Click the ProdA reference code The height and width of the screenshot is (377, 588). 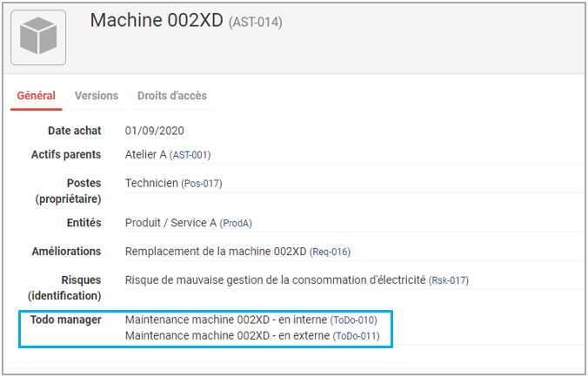(236, 224)
